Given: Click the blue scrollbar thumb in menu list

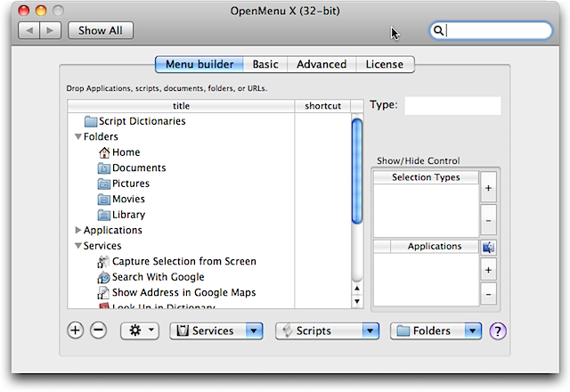Looking at the screenshot, I should (357, 171).
